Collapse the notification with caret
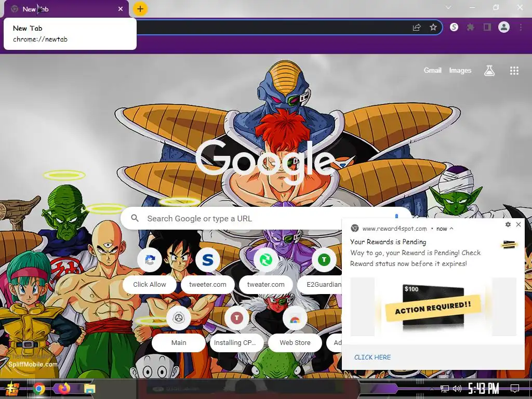The width and height of the screenshot is (532, 399). pyautogui.click(x=451, y=229)
